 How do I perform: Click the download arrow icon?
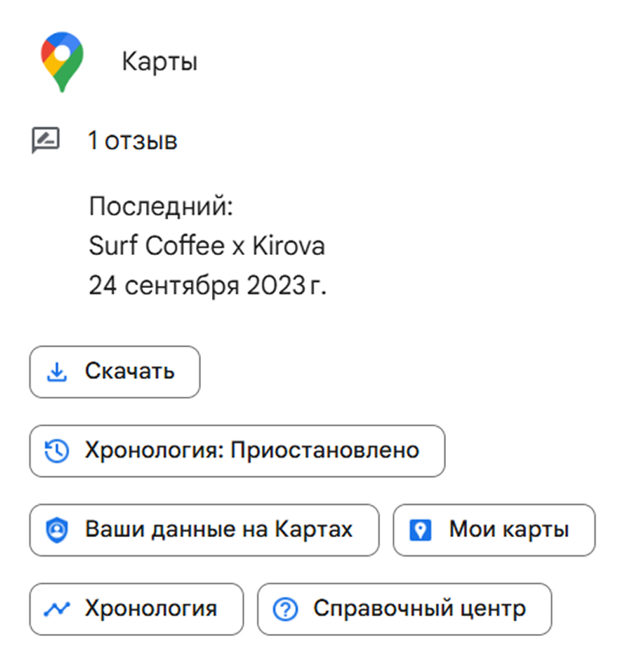57,372
